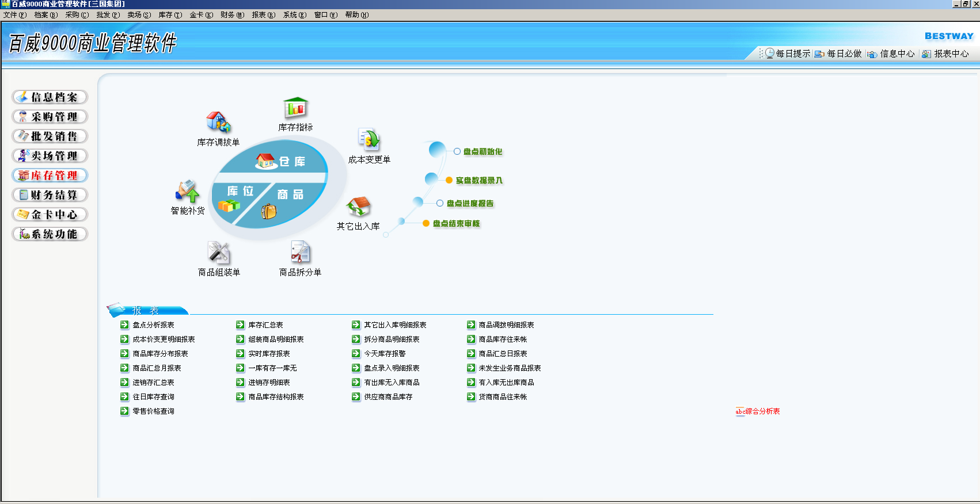Open the 批发 menu
The height and width of the screenshot is (504, 980).
(x=108, y=15)
